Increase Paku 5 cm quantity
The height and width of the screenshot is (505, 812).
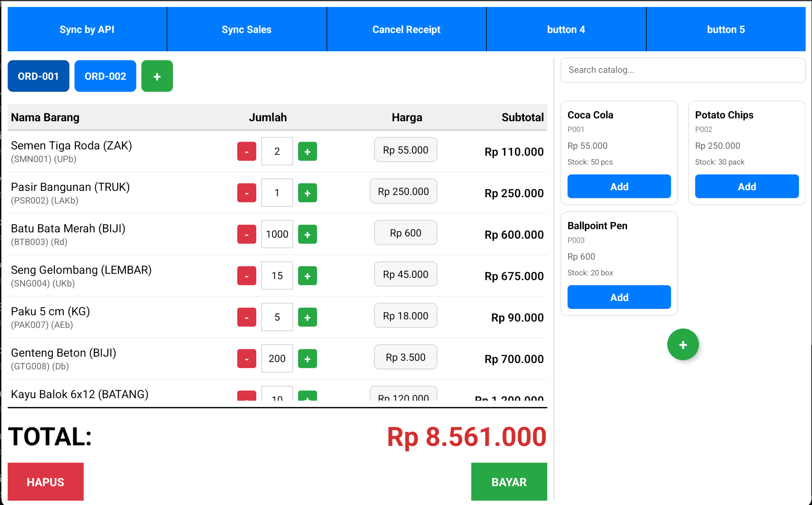click(x=307, y=317)
